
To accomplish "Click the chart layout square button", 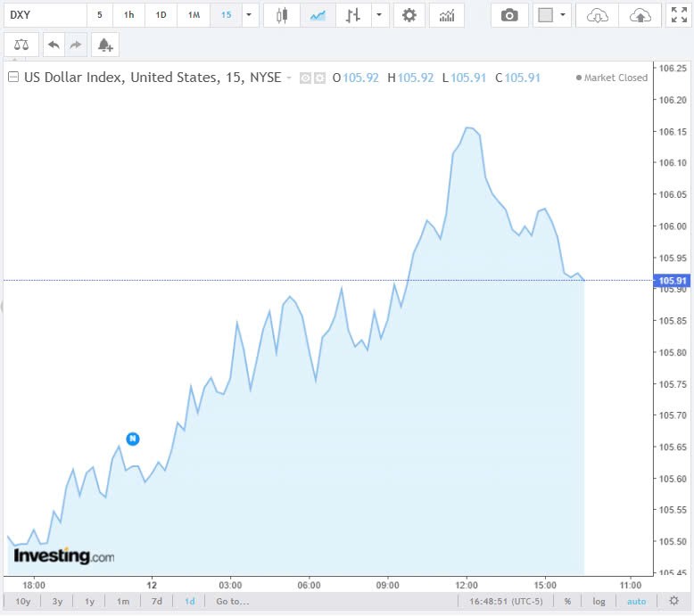I will [x=545, y=15].
